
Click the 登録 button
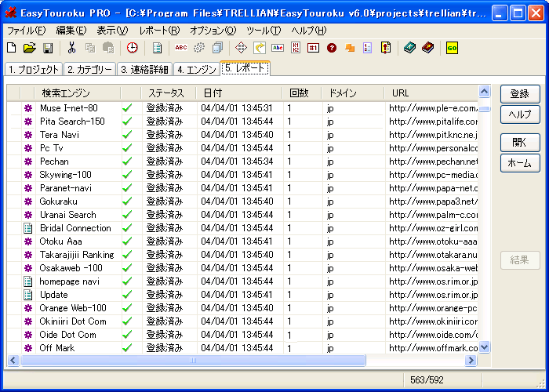click(520, 94)
